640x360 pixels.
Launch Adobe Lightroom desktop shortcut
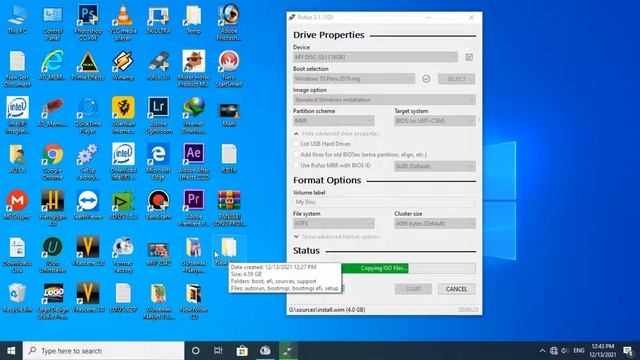coord(158,115)
